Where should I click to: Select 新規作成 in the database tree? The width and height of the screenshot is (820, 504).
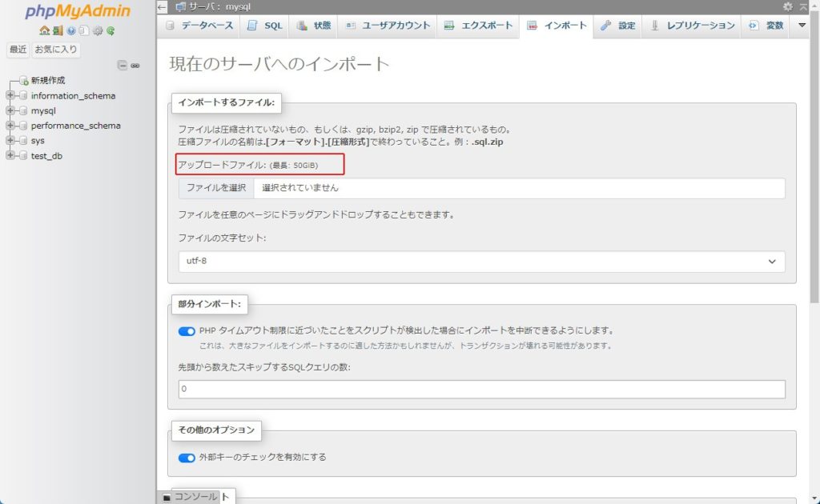click(x=48, y=81)
